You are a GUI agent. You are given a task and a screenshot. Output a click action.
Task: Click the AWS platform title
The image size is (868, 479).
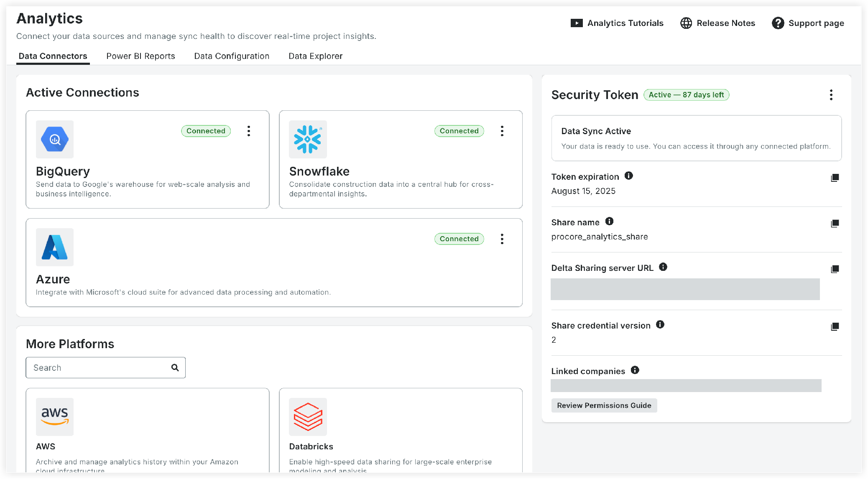pyautogui.click(x=46, y=446)
